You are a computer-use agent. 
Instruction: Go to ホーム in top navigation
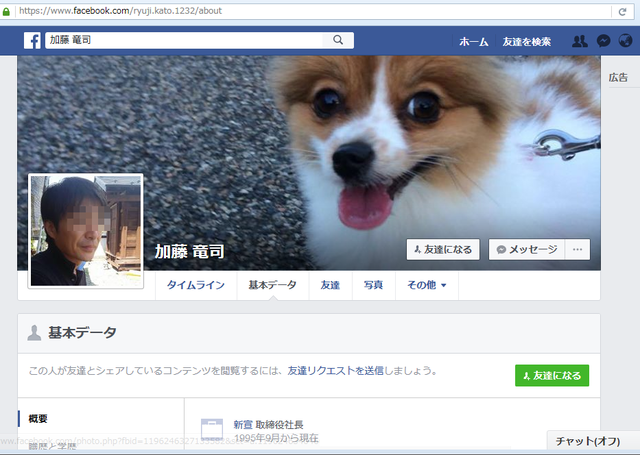[473, 42]
